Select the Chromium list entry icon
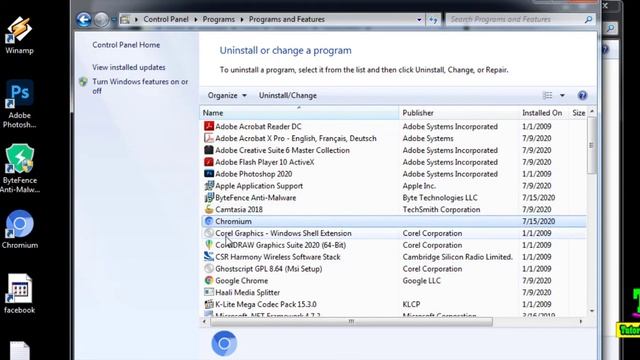 click(x=209, y=221)
